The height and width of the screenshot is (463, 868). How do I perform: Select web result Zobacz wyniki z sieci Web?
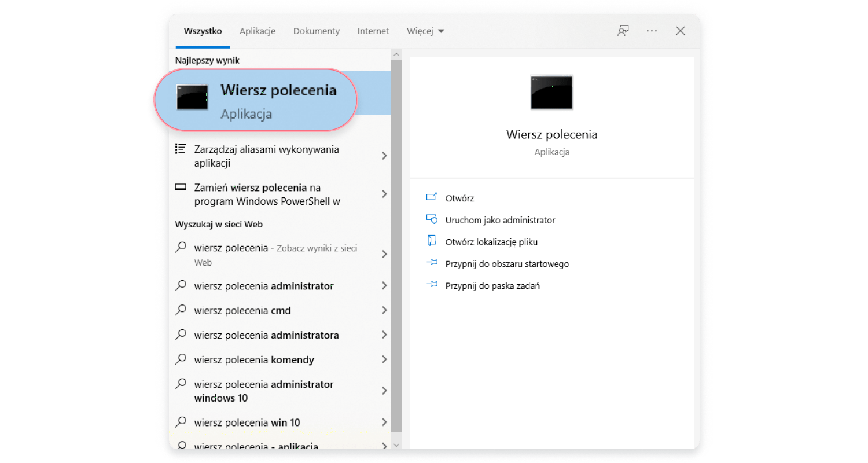280,255
